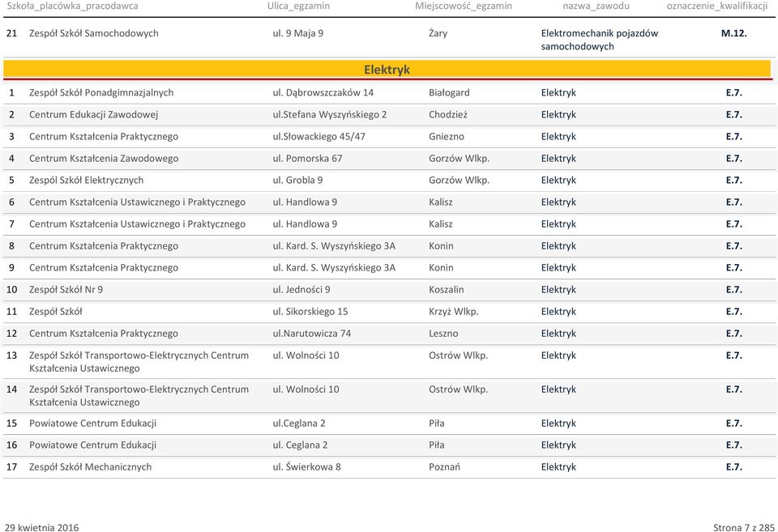The height and width of the screenshot is (532, 778).
Task: Select Zespół Szkół Mechanicznych
Action: [x=90, y=466]
